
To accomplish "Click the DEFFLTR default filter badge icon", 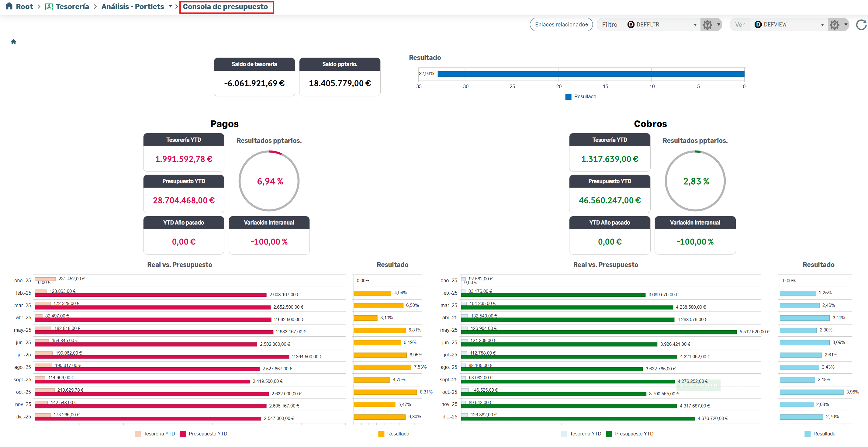I will tap(631, 25).
